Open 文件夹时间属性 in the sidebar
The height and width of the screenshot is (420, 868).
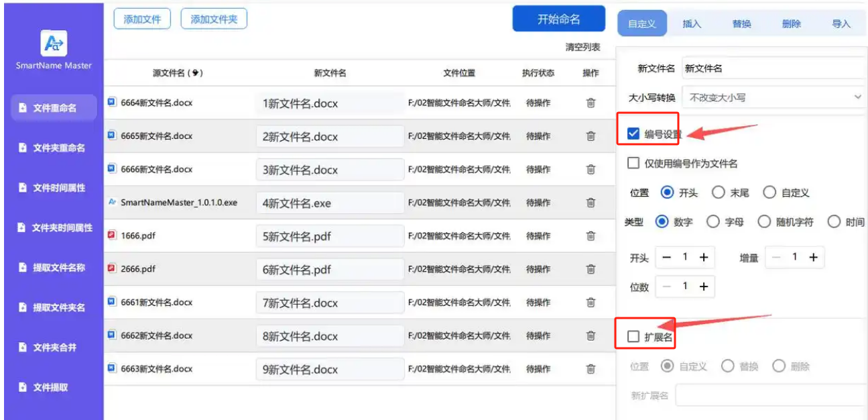[54, 227]
